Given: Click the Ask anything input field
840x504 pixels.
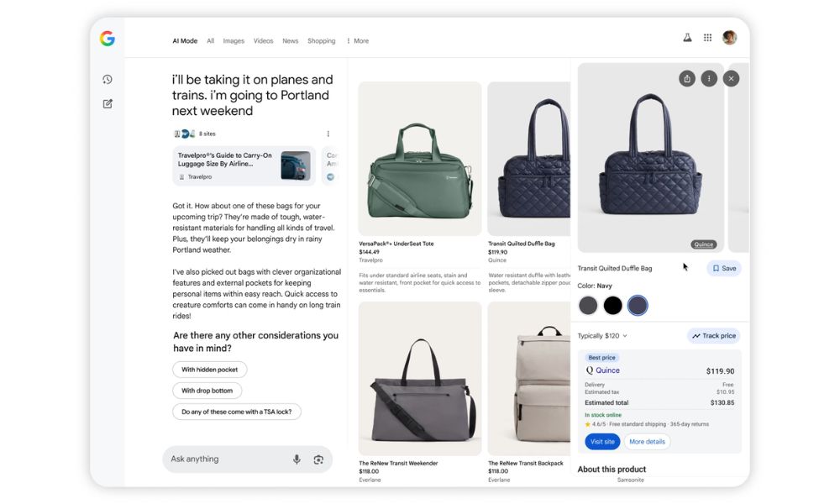Looking at the screenshot, I should [x=225, y=459].
